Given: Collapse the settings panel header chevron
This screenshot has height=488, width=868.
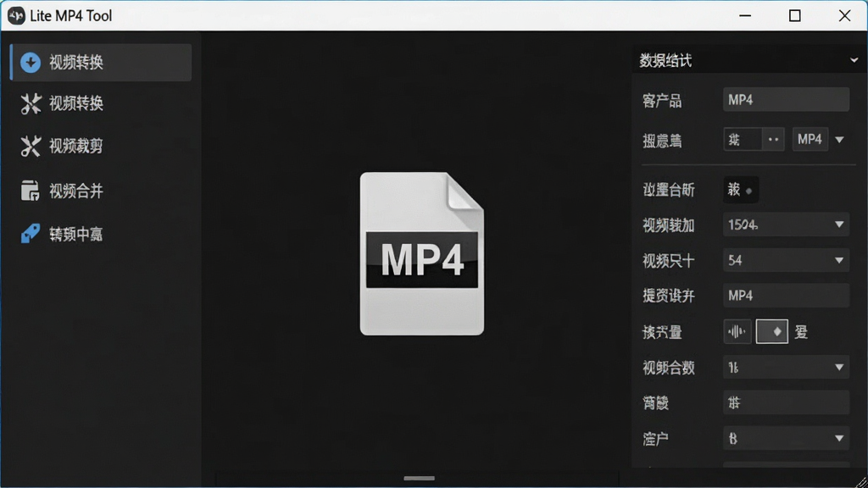Looking at the screenshot, I should click(854, 60).
